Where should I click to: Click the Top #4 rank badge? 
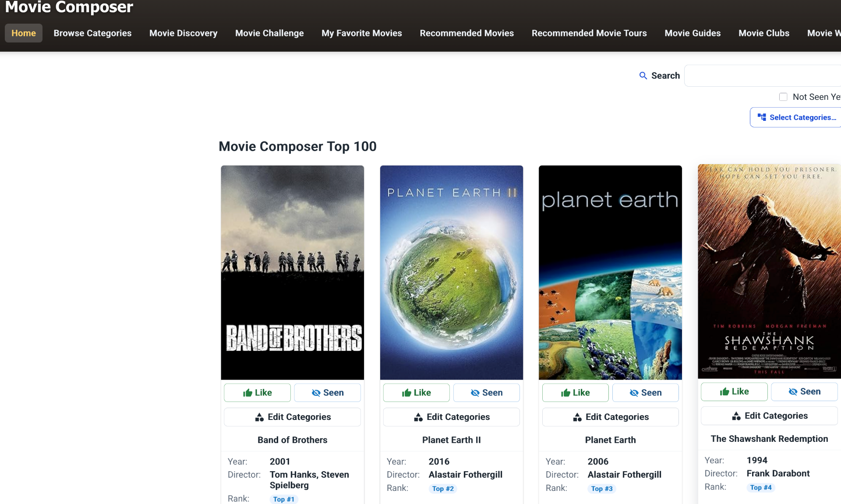point(761,487)
